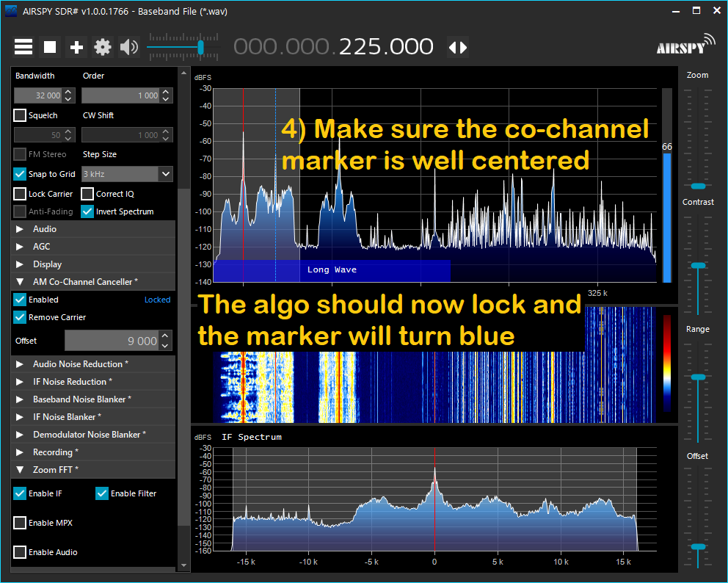Expand the Recording panel

pyautogui.click(x=93, y=452)
